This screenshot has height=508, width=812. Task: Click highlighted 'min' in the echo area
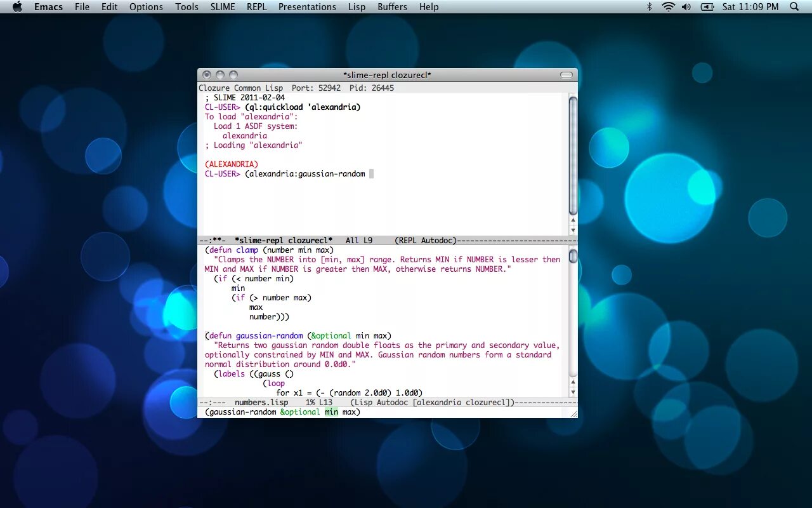[x=332, y=412]
